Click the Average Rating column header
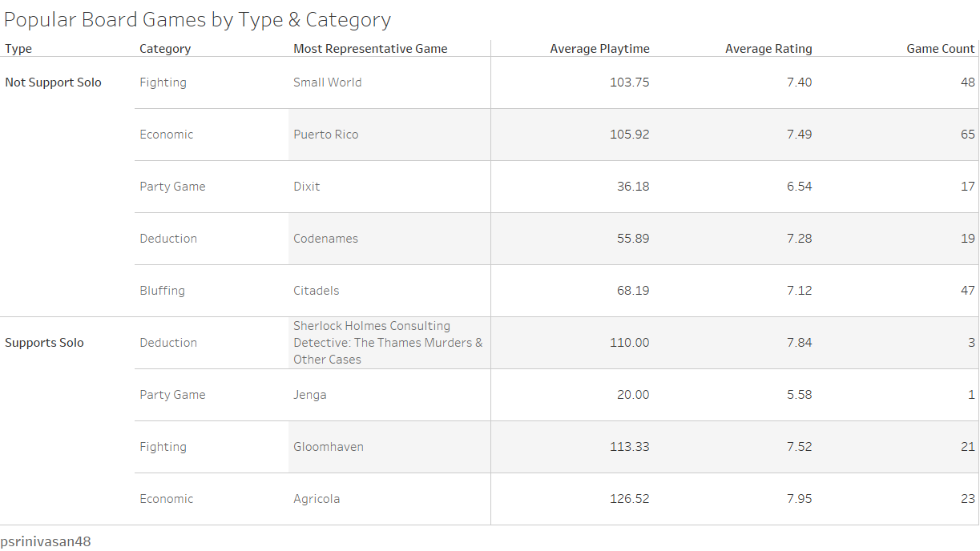This screenshot has width=980, height=551. [x=768, y=49]
